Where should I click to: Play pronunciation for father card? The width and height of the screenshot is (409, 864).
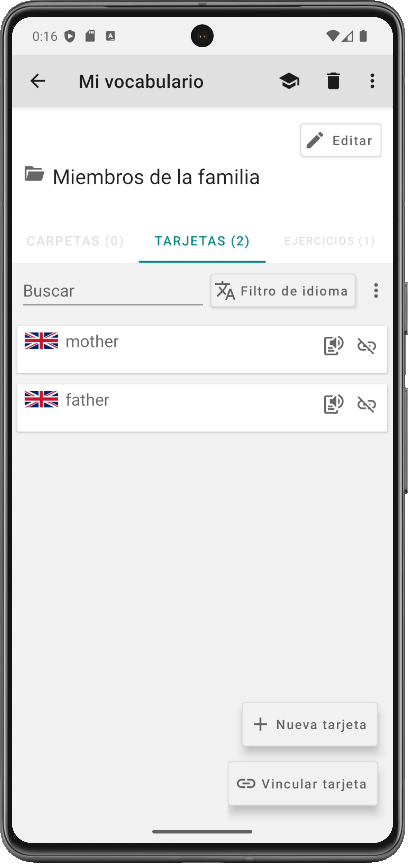coord(333,404)
